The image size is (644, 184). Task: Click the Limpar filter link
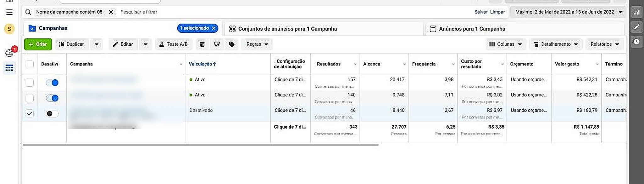coord(497,12)
